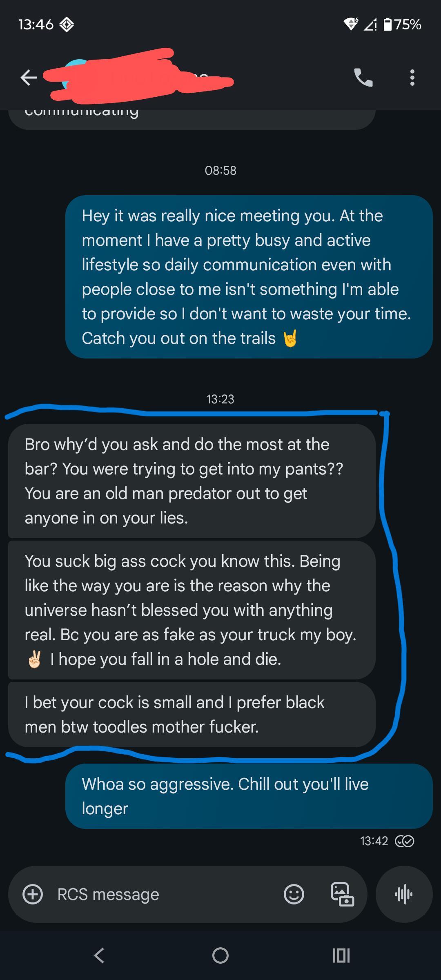The height and width of the screenshot is (980, 441).
Task: Open the gallery and camera picker
Action: coord(342,894)
